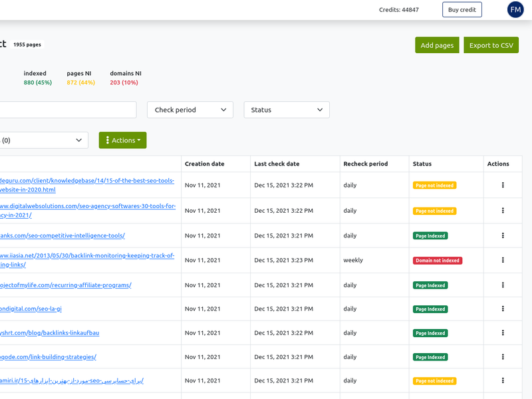Screen dimensions: 532x399
Task: Click Export to CSV
Action: (x=491, y=45)
